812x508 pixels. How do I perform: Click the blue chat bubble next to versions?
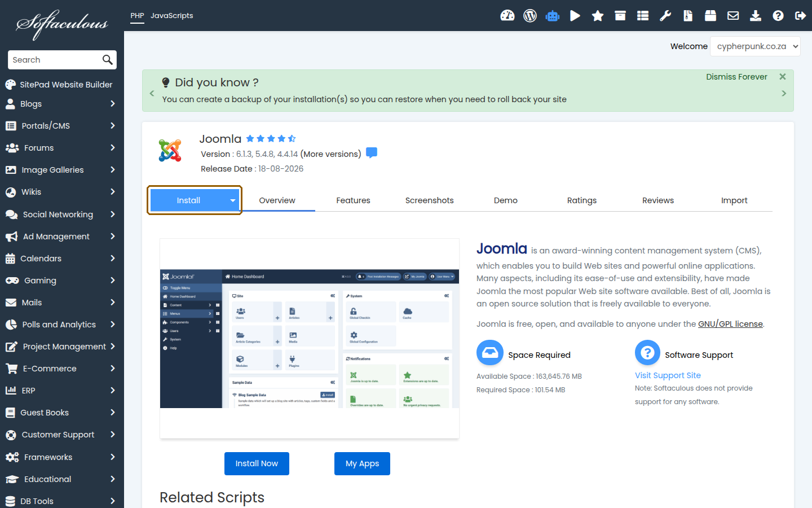(372, 153)
